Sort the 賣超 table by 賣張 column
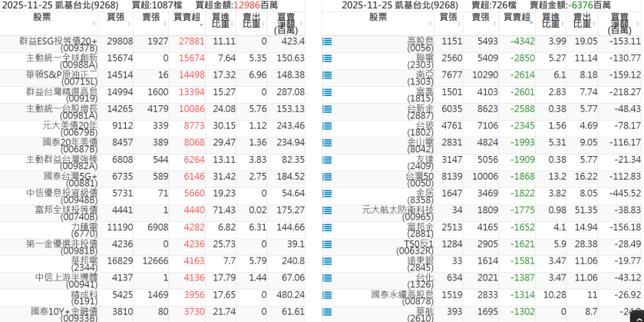Screen dimensions: 644x322 (481, 17)
